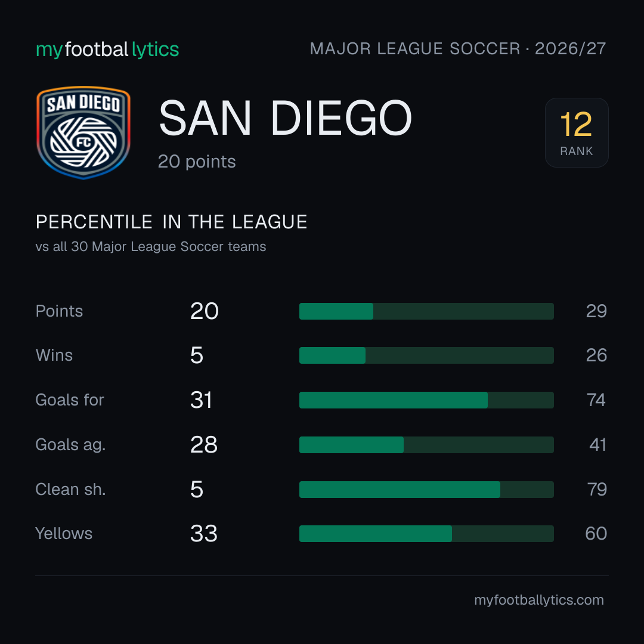Select the Goals for percentile bar
644x644 pixels.
[426, 400]
